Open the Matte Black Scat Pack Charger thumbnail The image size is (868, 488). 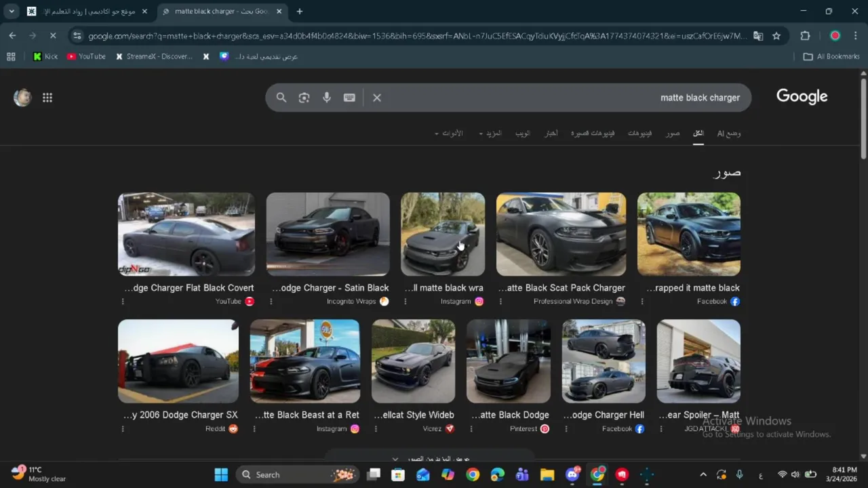(x=561, y=235)
